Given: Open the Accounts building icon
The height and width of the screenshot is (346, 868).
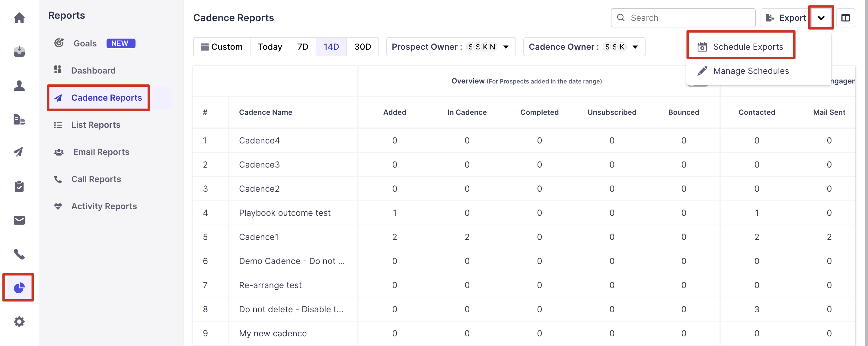Looking at the screenshot, I should tap(19, 119).
